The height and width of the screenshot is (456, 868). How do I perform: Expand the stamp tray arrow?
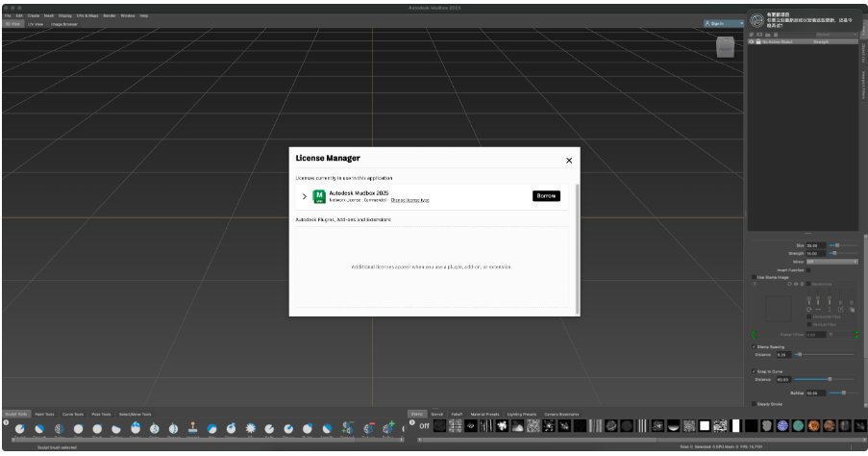pyautogui.click(x=411, y=422)
